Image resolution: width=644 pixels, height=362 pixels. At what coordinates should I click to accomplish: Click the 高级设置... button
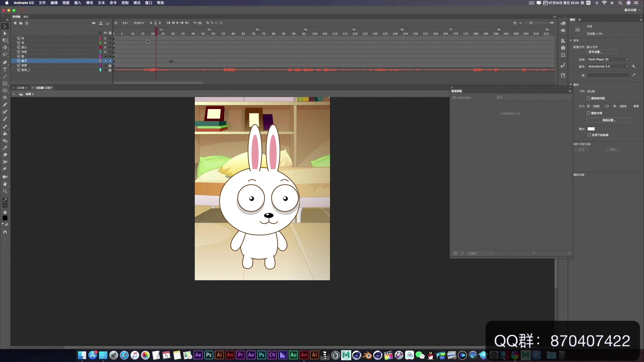(609, 120)
